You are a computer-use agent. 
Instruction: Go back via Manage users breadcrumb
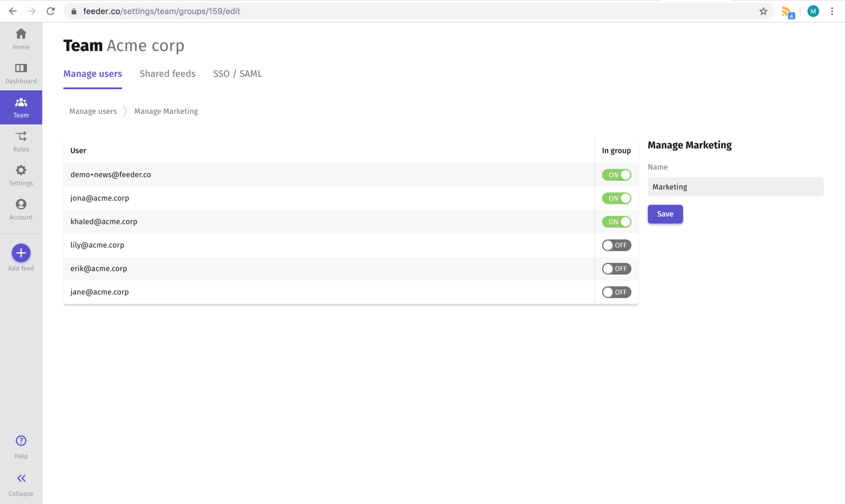tap(93, 111)
